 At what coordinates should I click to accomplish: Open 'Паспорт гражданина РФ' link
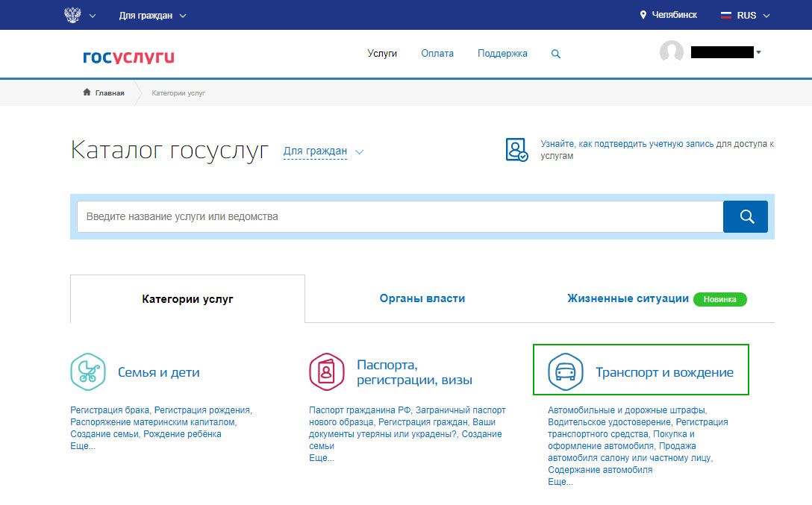(360, 410)
